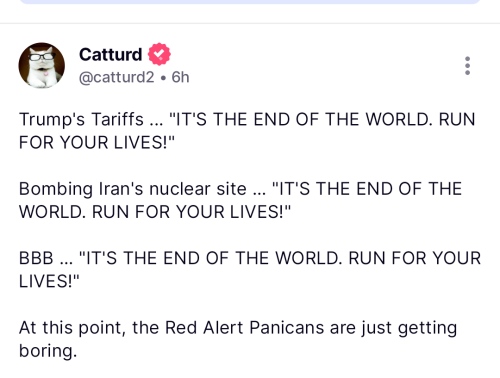The image size is (500, 378).
Task: Click the pink verified badge beside Catturd
Action: [159, 54]
